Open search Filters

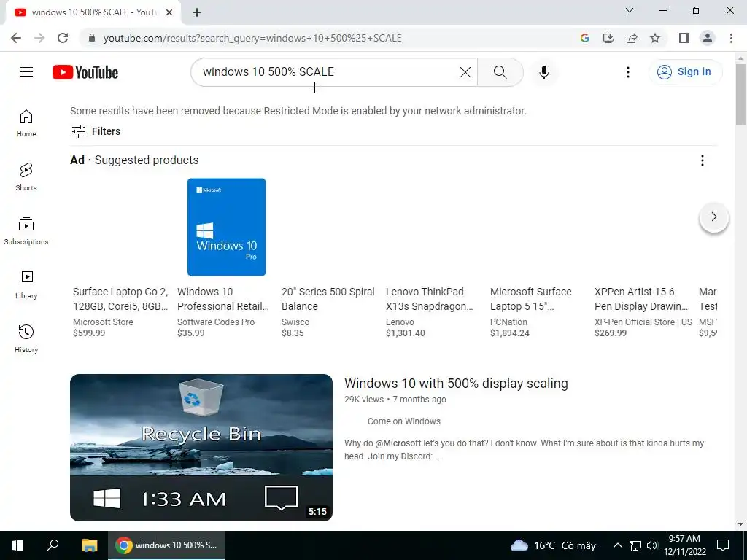tap(96, 131)
